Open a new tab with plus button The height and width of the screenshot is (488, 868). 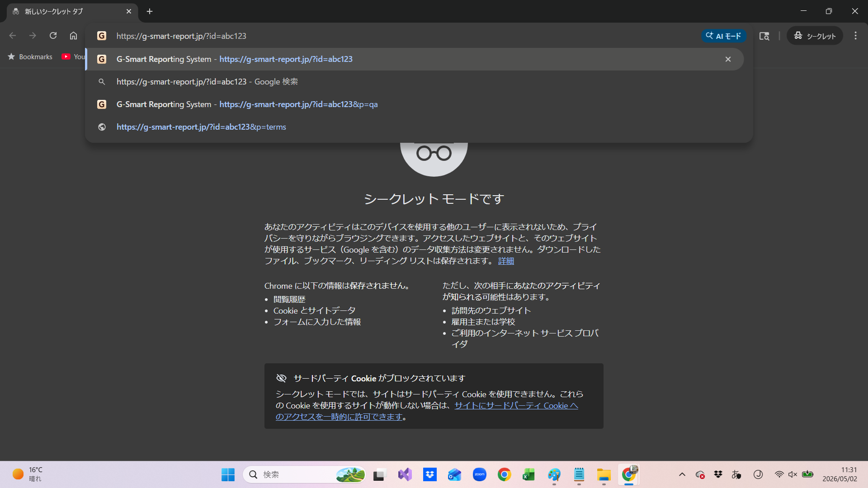150,11
